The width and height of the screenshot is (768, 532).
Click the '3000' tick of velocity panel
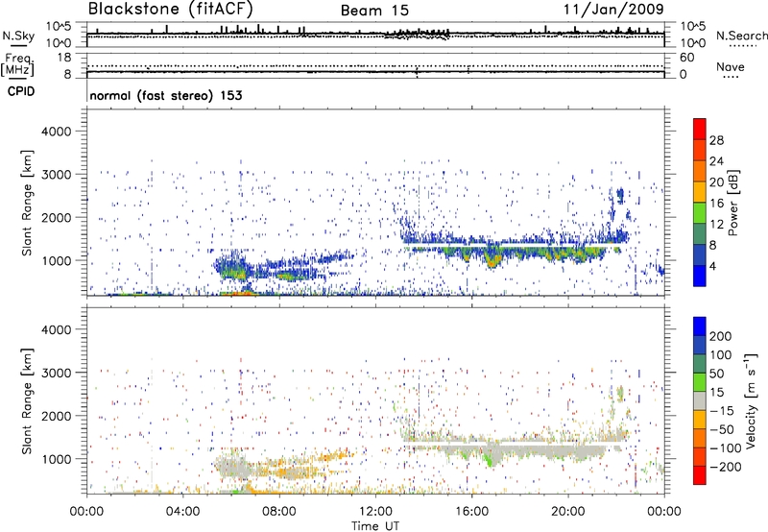(57, 373)
